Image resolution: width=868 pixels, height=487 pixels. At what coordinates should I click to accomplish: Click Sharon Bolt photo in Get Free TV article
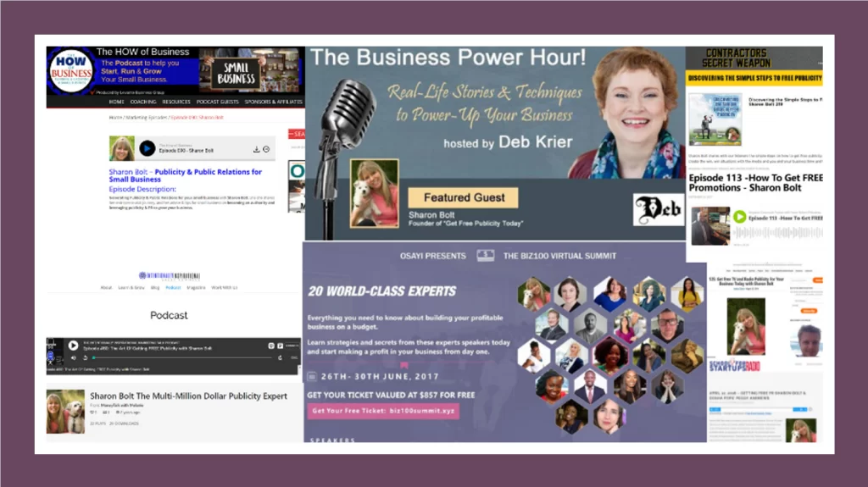point(746,327)
